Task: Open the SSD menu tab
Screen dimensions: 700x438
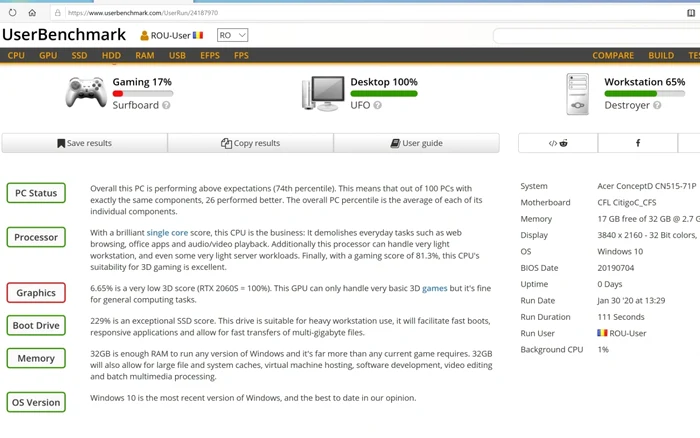Action: pyautogui.click(x=79, y=55)
